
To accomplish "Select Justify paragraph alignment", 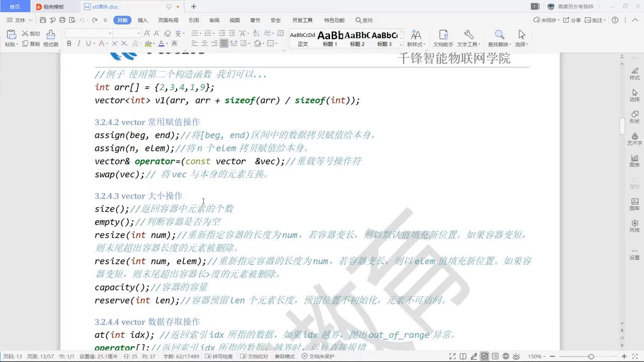I will point(224,44).
